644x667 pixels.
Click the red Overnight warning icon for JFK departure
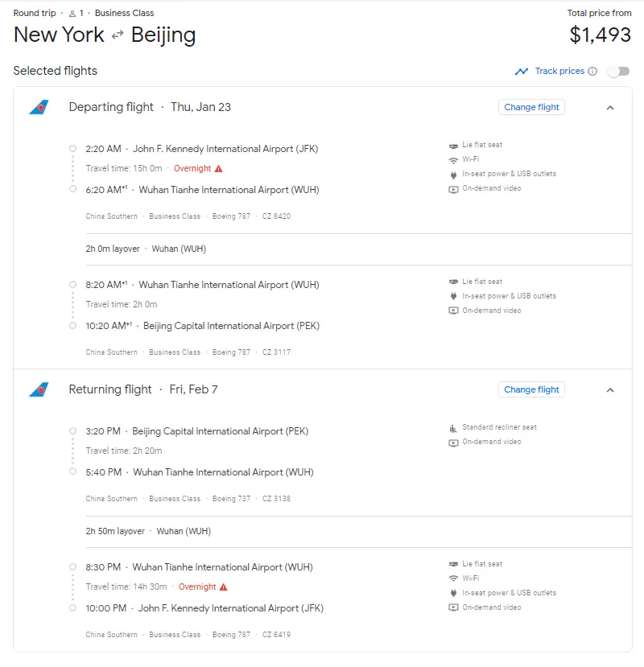(218, 169)
